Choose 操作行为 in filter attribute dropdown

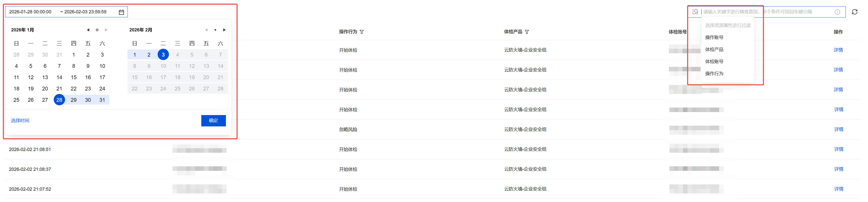click(714, 74)
